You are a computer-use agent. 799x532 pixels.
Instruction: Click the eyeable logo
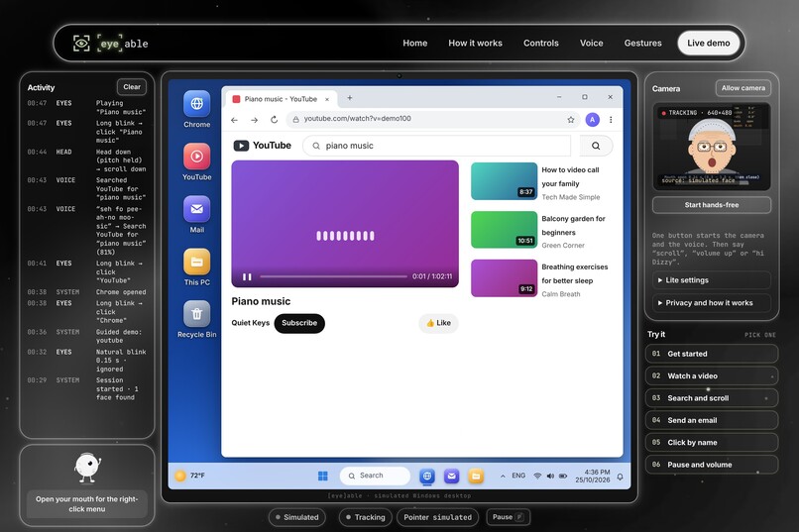coord(111,44)
